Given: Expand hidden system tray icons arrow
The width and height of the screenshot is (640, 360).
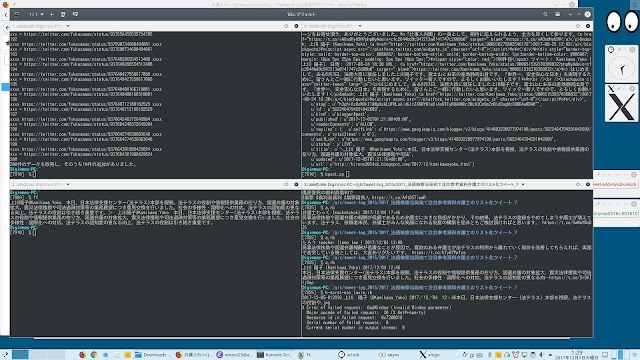Looking at the screenshot, I should click(x=550, y=355).
